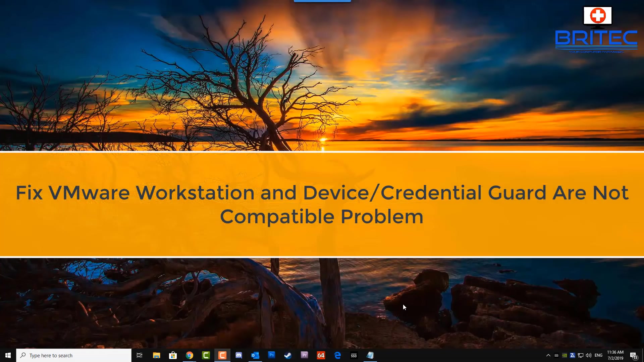The height and width of the screenshot is (362, 644).
Task: Switch to the orange Camtasia recorder app
Action: (x=222, y=355)
